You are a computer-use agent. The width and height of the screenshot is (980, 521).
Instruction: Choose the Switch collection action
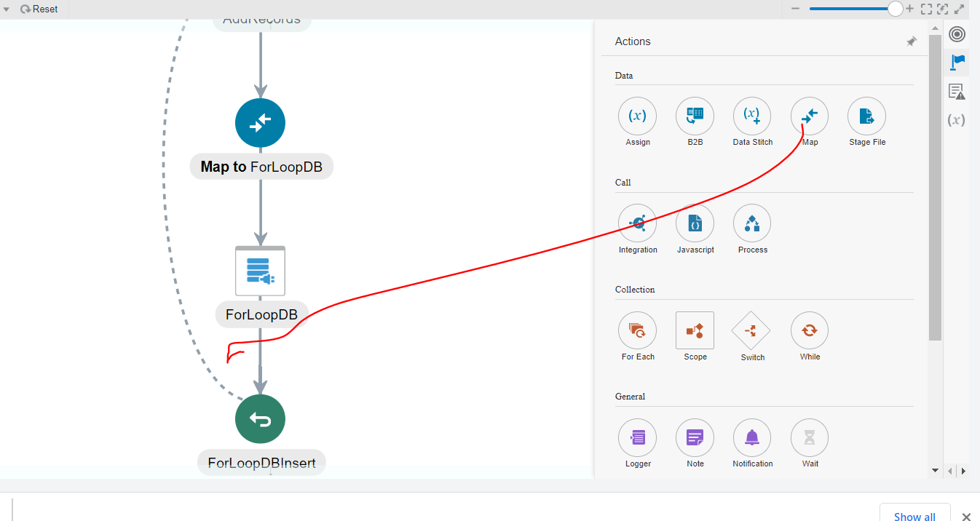(751, 330)
